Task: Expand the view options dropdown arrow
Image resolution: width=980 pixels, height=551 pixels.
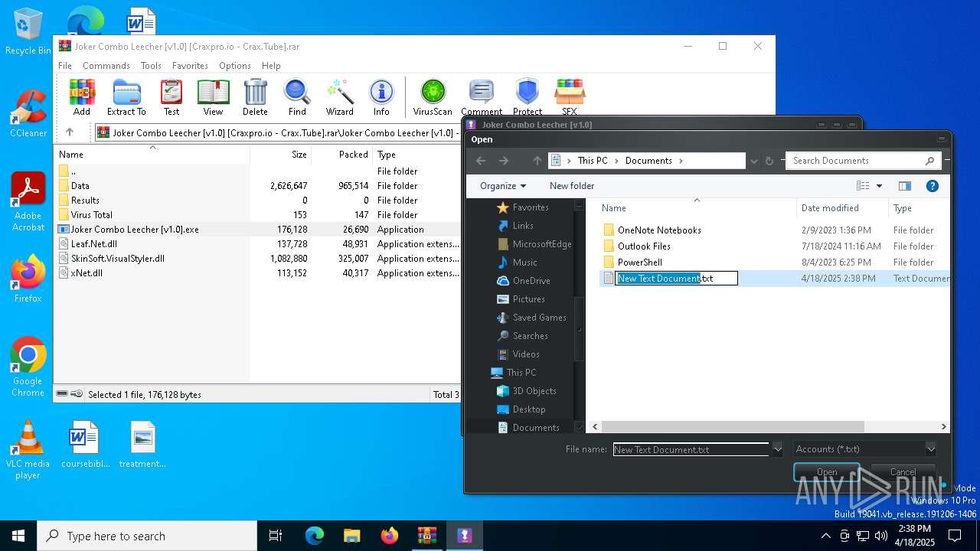Action: (879, 186)
